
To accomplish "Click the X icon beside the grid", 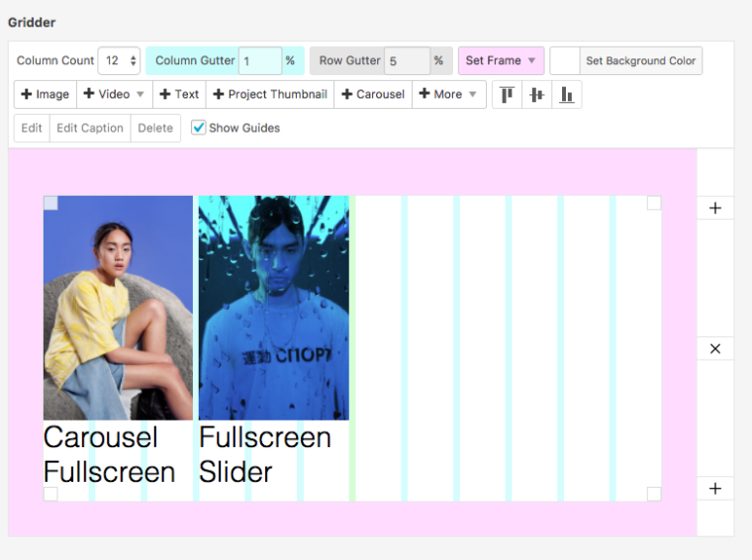I will pyautogui.click(x=715, y=348).
